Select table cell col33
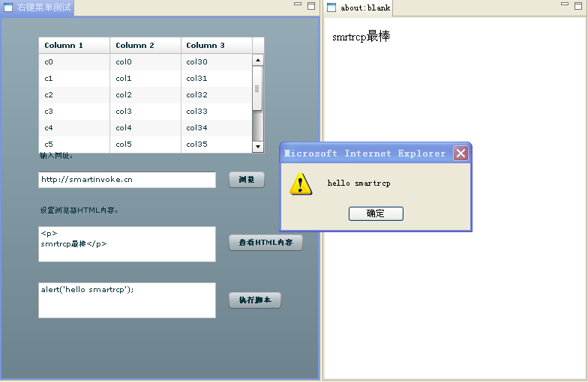The image size is (588, 382). [216, 111]
